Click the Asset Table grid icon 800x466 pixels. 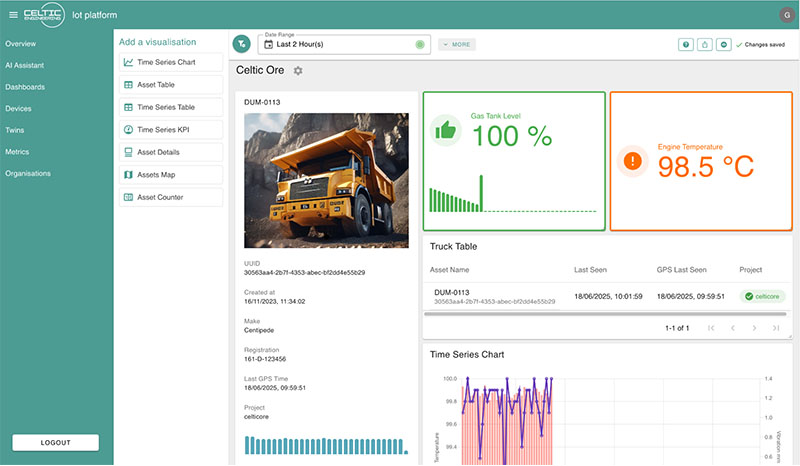point(128,85)
